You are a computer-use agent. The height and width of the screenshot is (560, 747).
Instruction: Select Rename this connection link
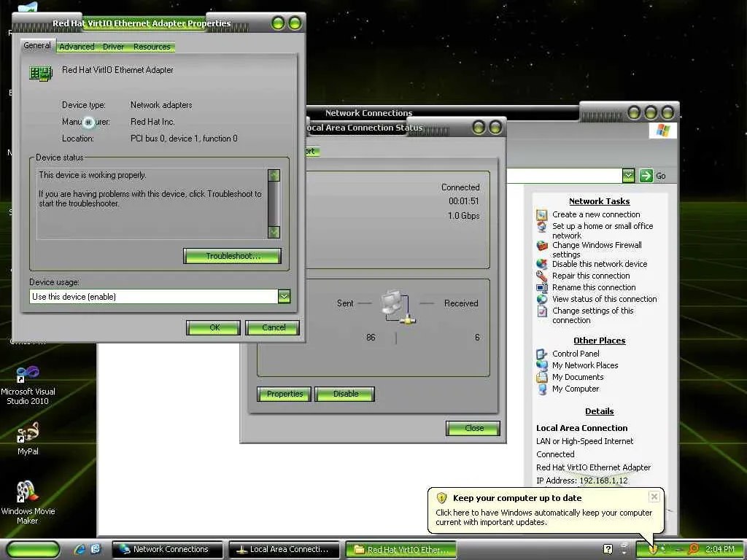click(594, 287)
